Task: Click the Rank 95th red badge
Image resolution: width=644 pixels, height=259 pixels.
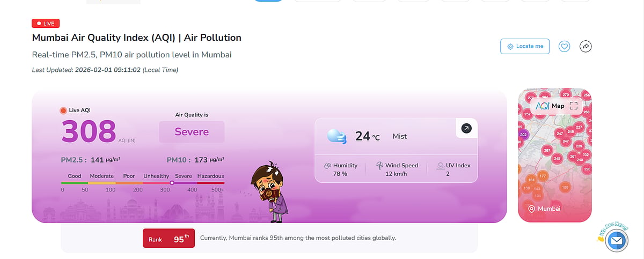Action: coord(169,238)
